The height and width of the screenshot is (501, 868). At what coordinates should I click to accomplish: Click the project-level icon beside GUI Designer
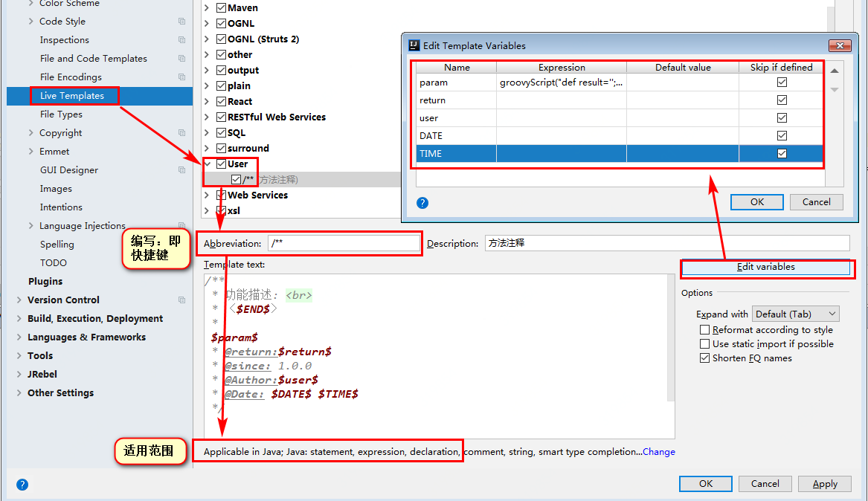[182, 170]
